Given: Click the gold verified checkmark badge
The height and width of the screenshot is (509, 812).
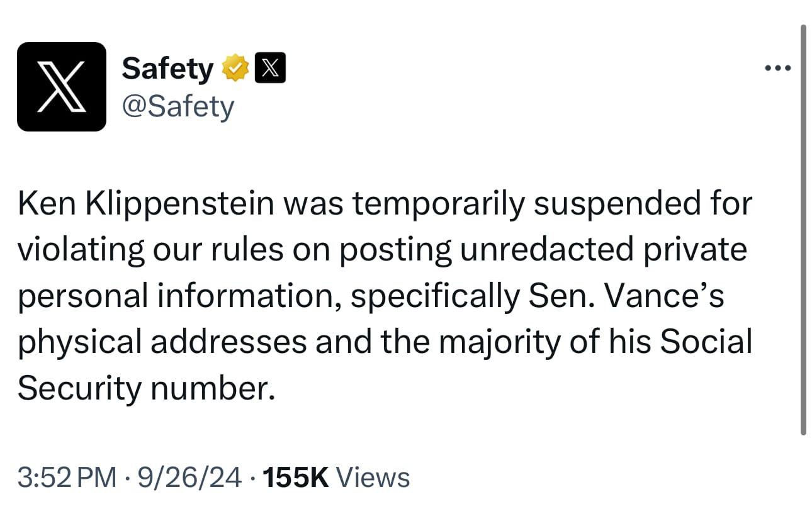Looking at the screenshot, I should (235, 68).
